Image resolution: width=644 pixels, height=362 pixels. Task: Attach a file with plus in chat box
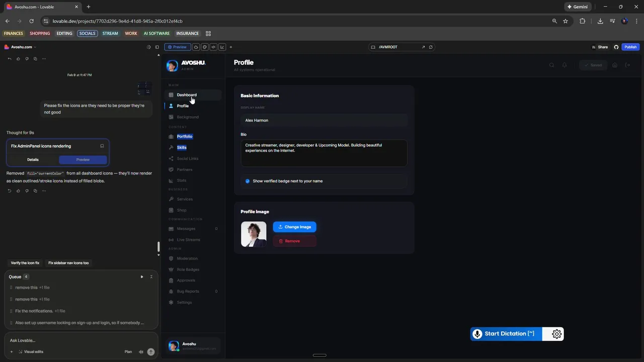coord(12,352)
